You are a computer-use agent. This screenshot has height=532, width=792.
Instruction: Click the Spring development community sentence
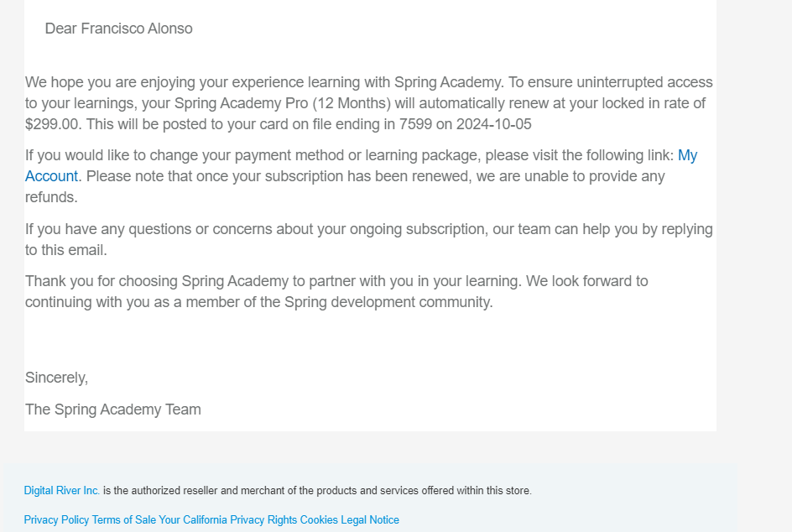336,291
